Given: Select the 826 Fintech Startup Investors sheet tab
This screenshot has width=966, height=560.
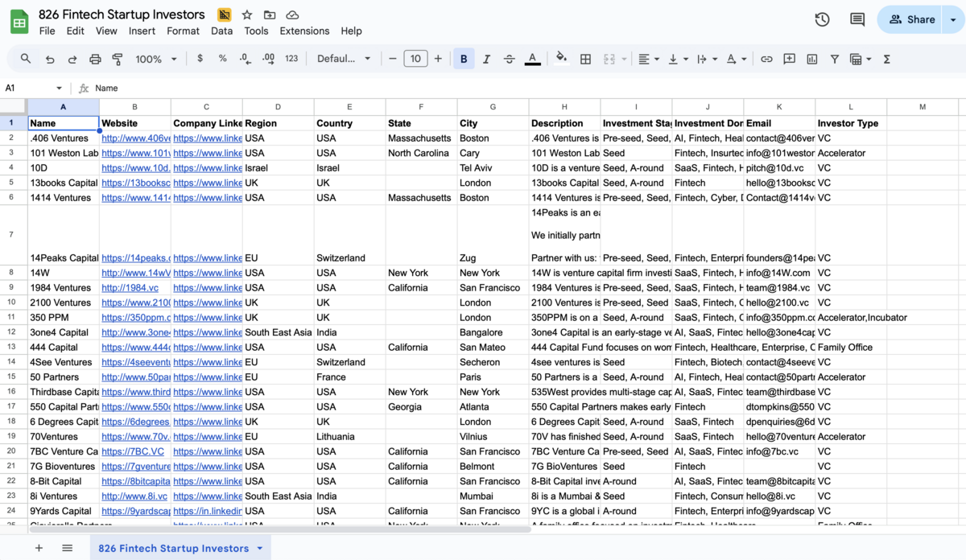Looking at the screenshot, I should (173, 548).
